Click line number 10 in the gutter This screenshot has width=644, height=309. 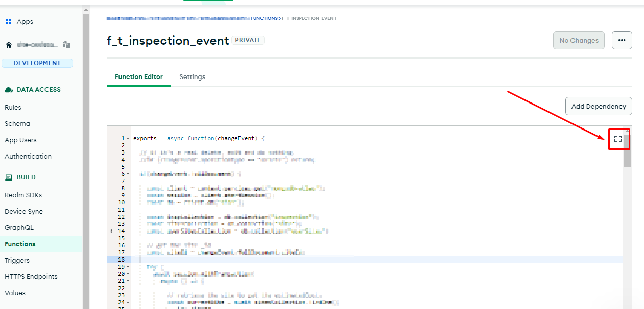122,202
